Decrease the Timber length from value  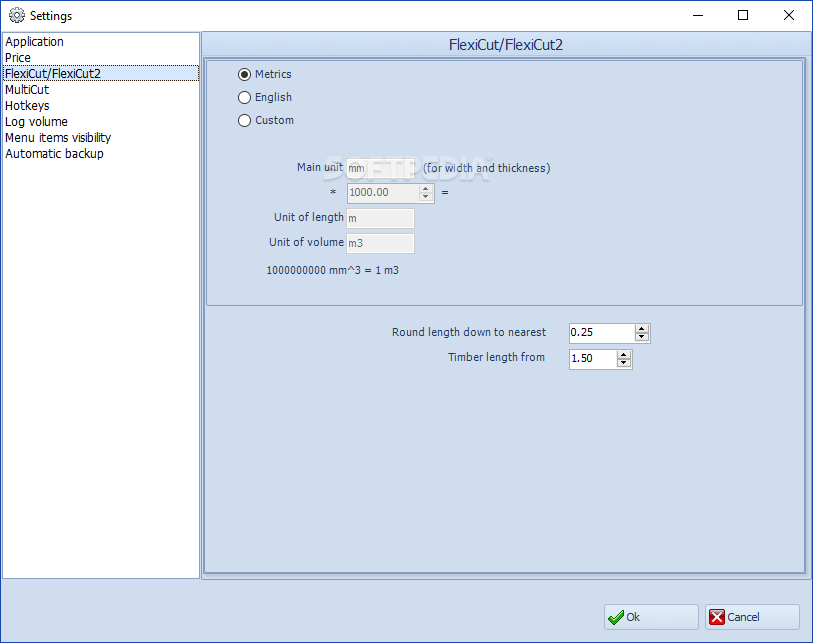624,362
